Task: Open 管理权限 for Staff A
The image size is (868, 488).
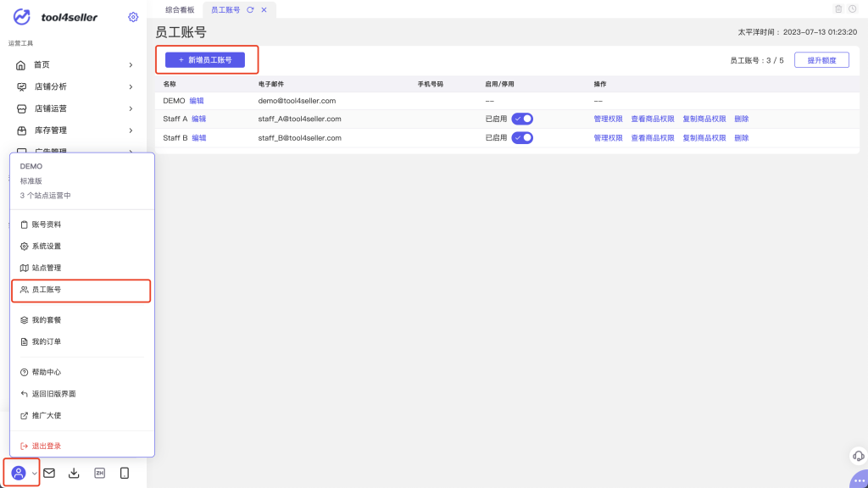Action: [x=608, y=119]
